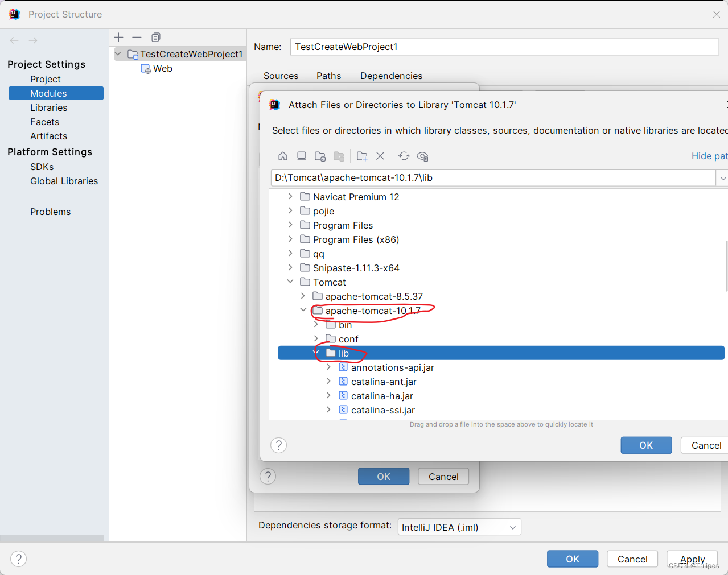This screenshot has height=575, width=728.
Task: Open Facets settings section
Action: click(x=44, y=122)
